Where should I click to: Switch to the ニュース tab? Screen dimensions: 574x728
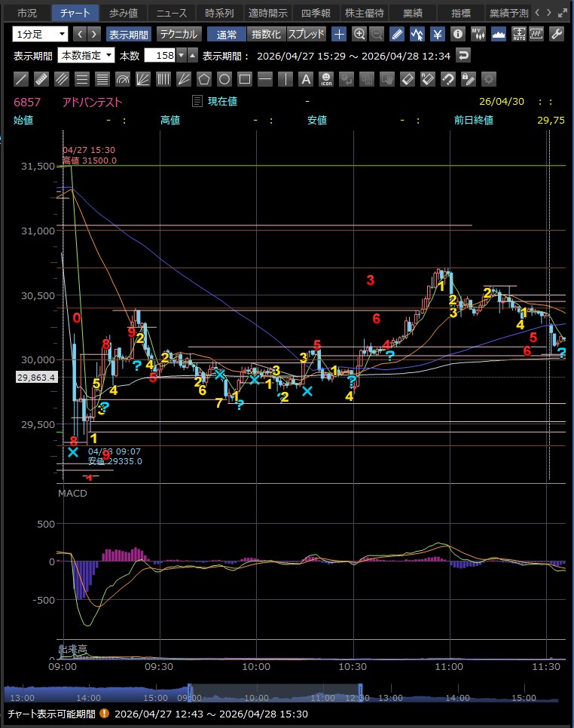(x=171, y=13)
